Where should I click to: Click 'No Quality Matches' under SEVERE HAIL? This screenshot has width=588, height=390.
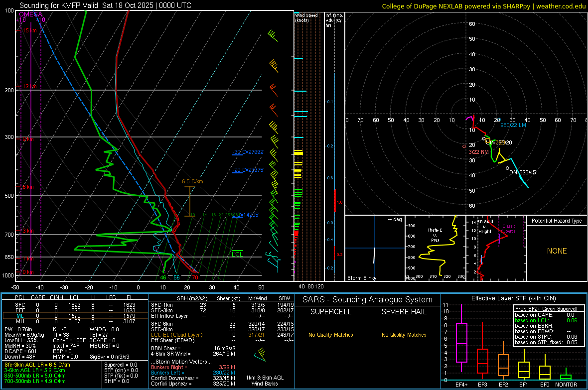coord(404,335)
